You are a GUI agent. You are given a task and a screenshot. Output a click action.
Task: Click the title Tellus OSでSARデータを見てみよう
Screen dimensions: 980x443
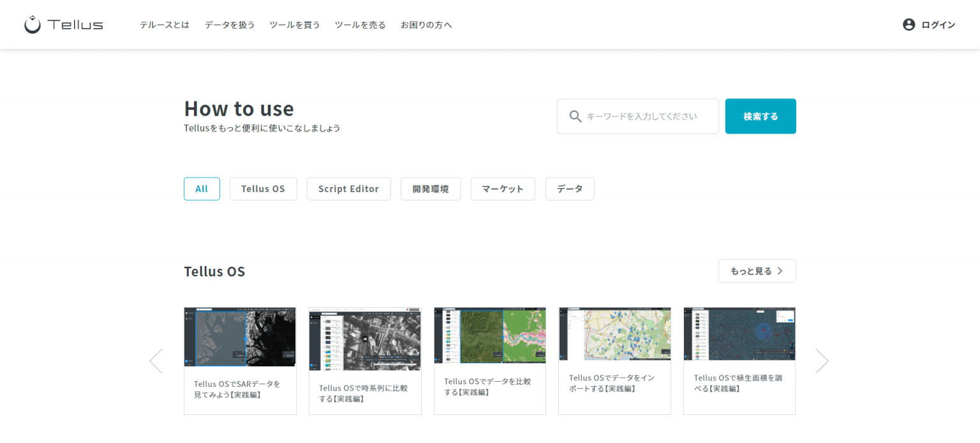(237, 389)
